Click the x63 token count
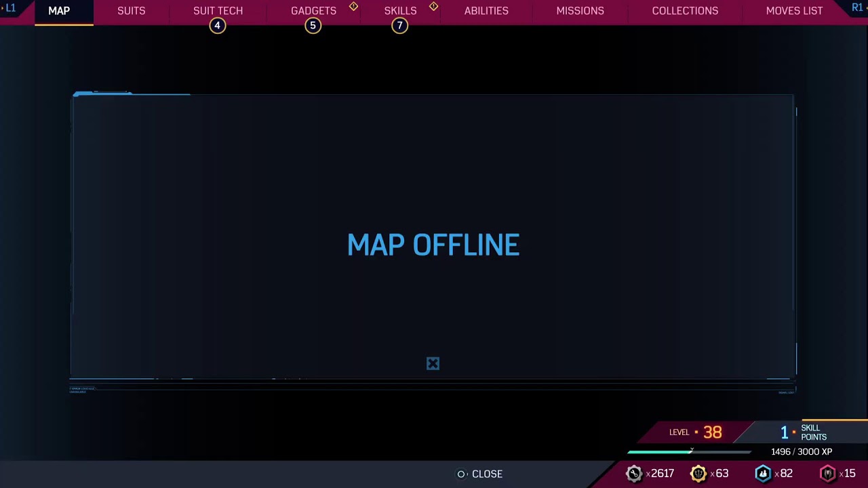 point(719,474)
